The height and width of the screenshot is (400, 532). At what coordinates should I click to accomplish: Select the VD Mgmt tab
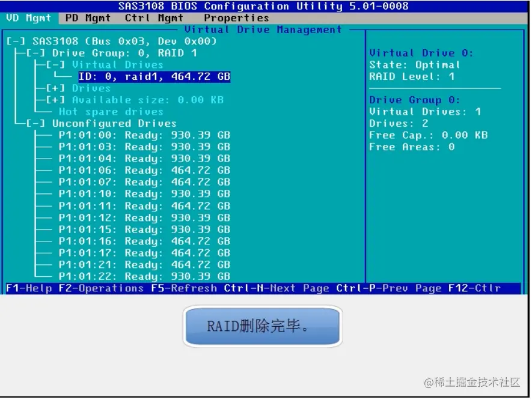(26, 17)
